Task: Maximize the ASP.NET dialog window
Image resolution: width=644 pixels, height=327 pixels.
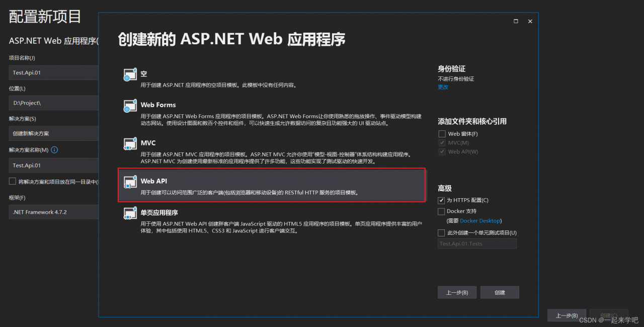Action: [x=516, y=21]
